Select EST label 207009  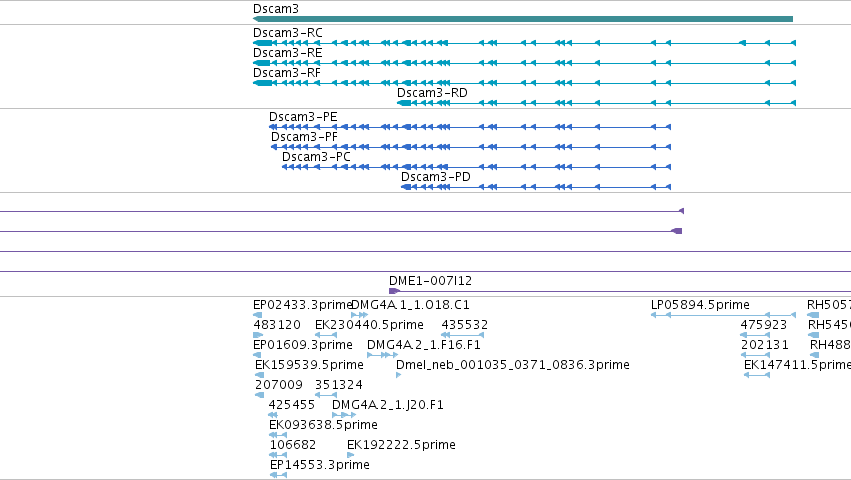[278, 385]
